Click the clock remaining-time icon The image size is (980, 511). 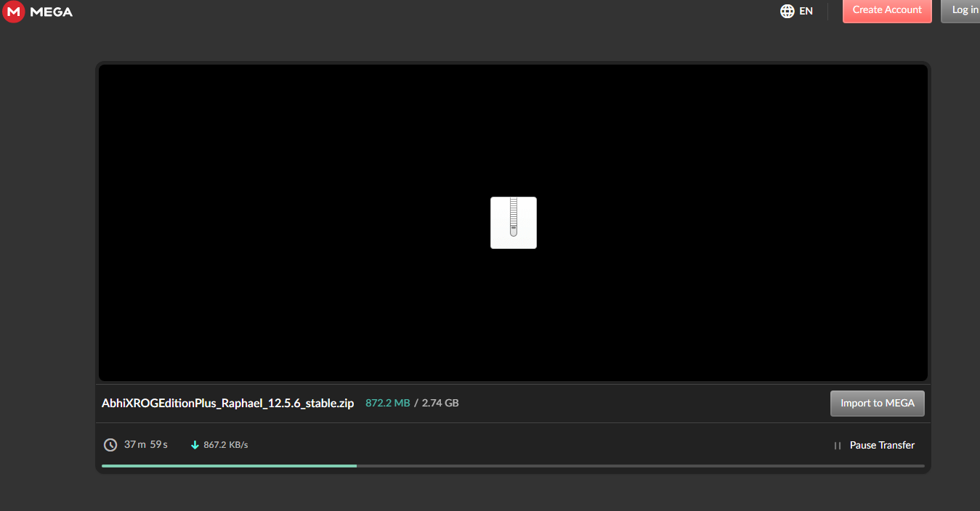coord(110,445)
